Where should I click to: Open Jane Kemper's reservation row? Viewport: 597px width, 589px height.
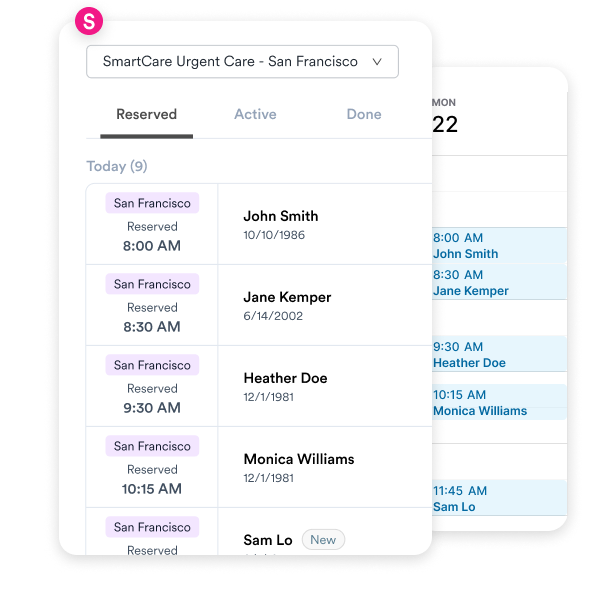pyautogui.click(x=259, y=305)
